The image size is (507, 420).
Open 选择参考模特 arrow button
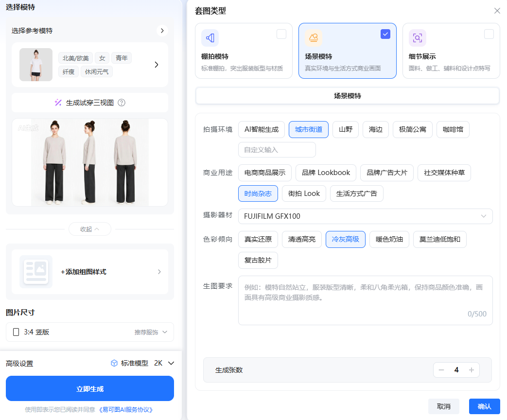click(162, 31)
